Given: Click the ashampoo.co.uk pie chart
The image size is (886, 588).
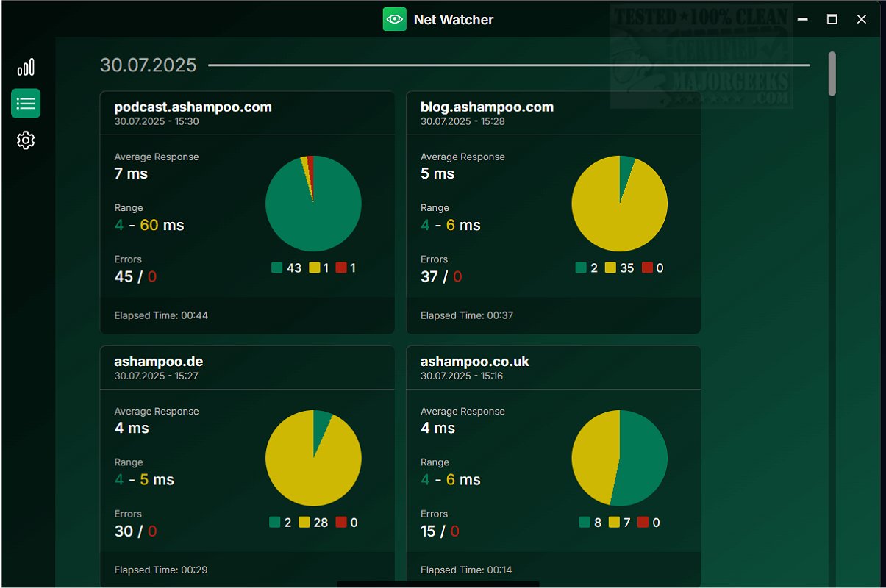Looking at the screenshot, I should coord(619,458).
